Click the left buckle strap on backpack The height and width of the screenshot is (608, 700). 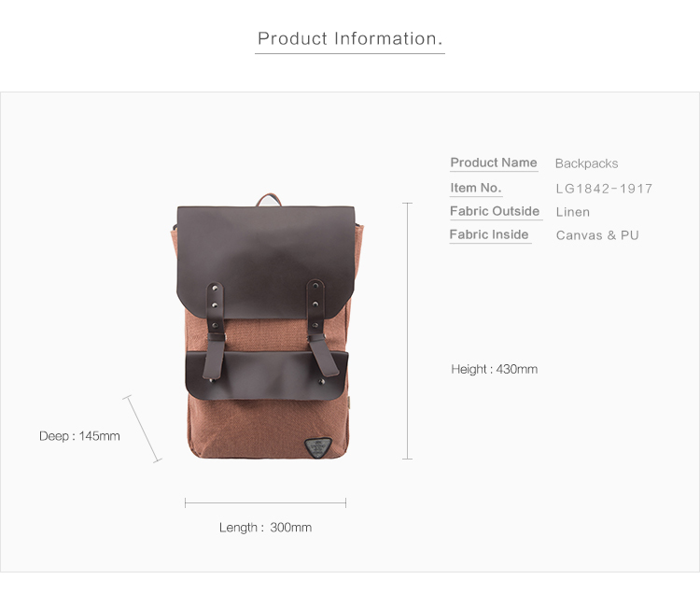click(215, 331)
